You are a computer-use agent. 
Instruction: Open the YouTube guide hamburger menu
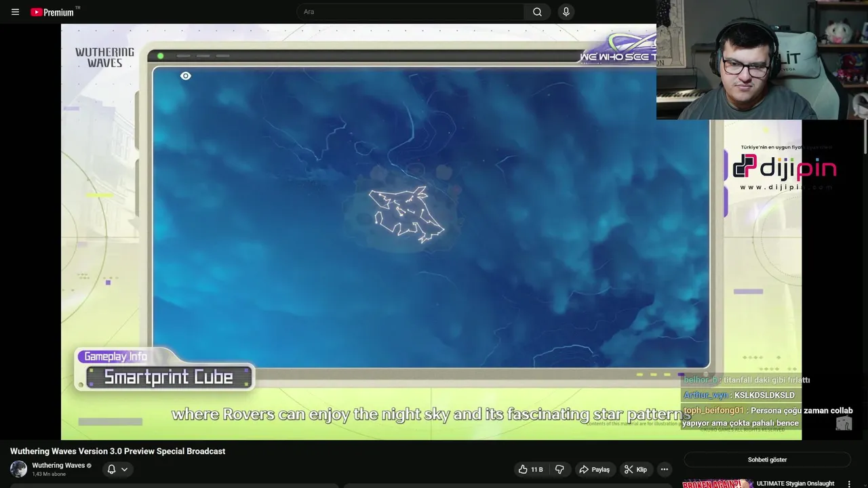click(x=15, y=12)
